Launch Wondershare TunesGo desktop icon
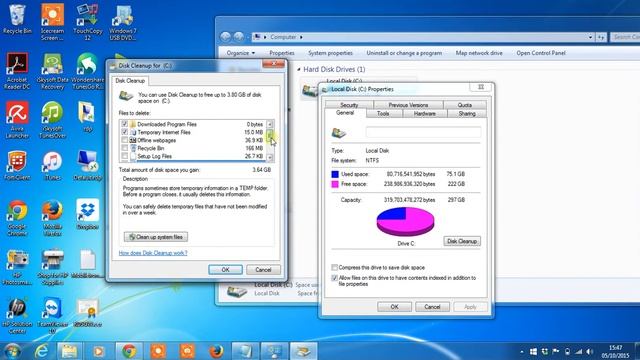 point(87,70)
